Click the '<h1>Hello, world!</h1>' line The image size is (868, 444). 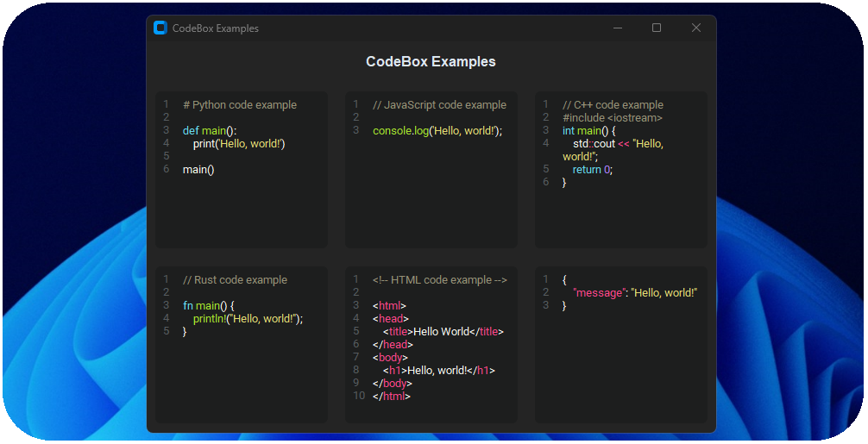click(439, 371)
